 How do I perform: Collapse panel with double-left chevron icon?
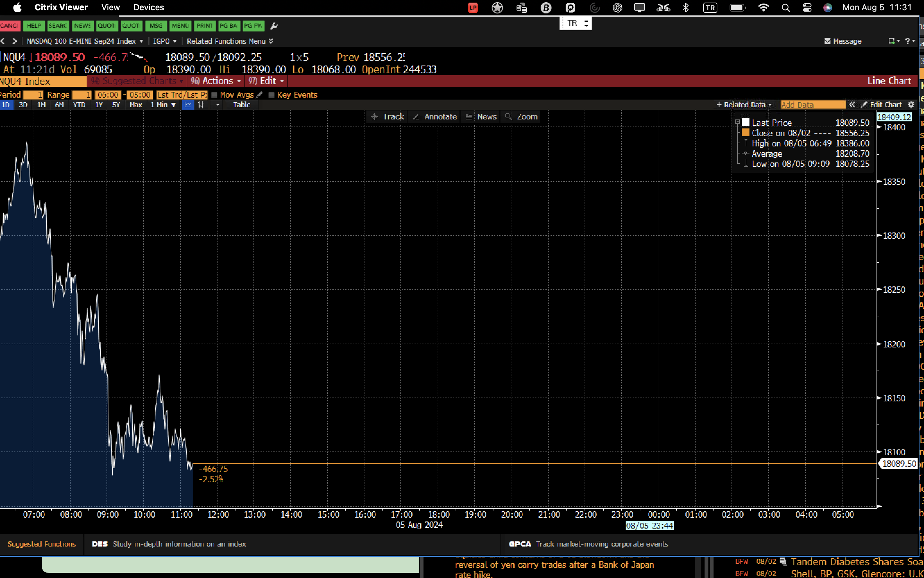point(852,105)
